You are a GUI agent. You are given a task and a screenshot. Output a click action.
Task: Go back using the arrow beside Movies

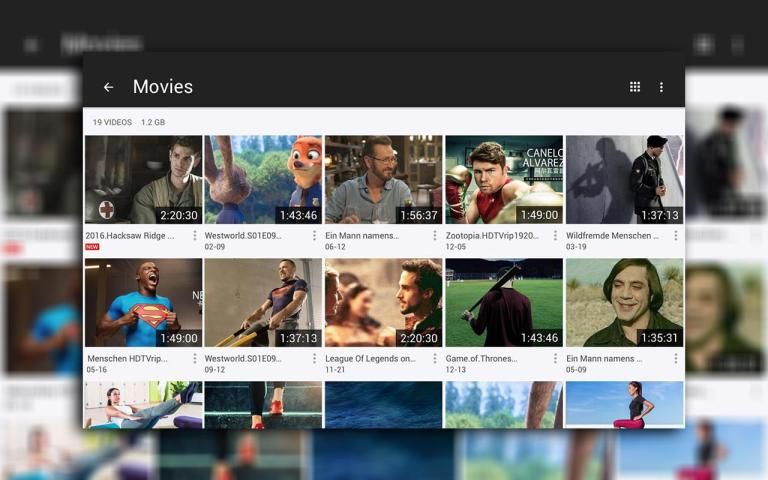coord(108,87)
